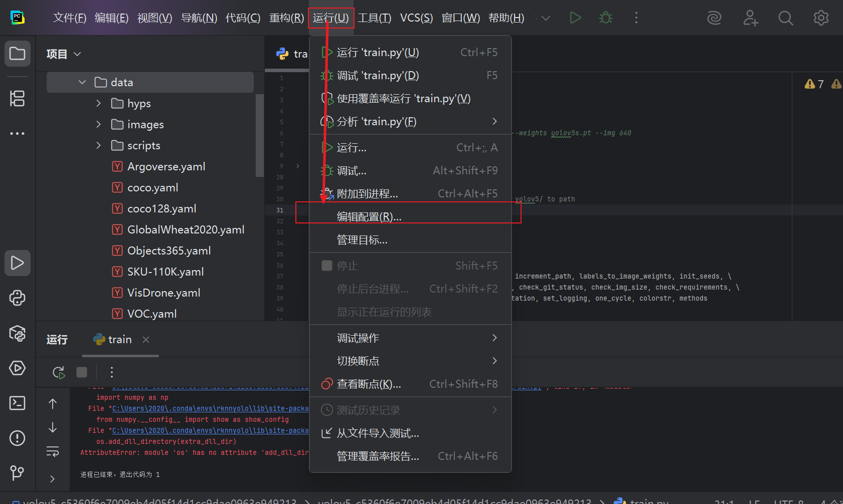843x504 pixels.
Task: Open the Terminal tool window icon
Action: pyautogui.click(x=17, y=403)
